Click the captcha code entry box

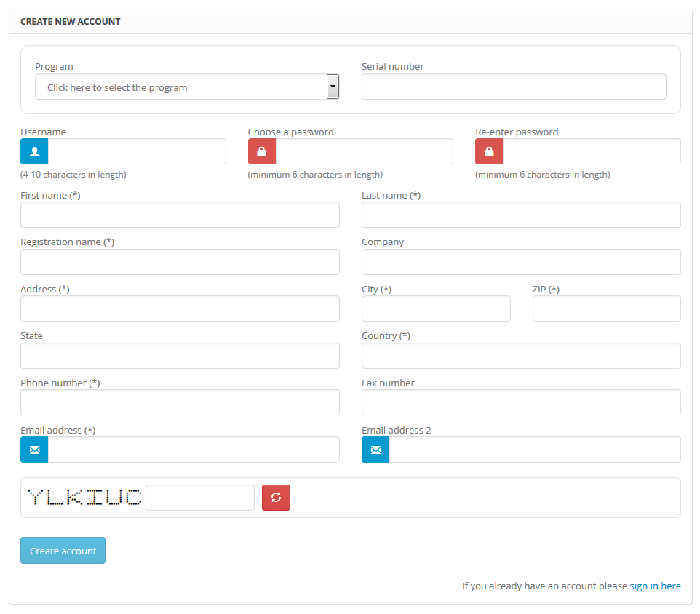(200, 498)
